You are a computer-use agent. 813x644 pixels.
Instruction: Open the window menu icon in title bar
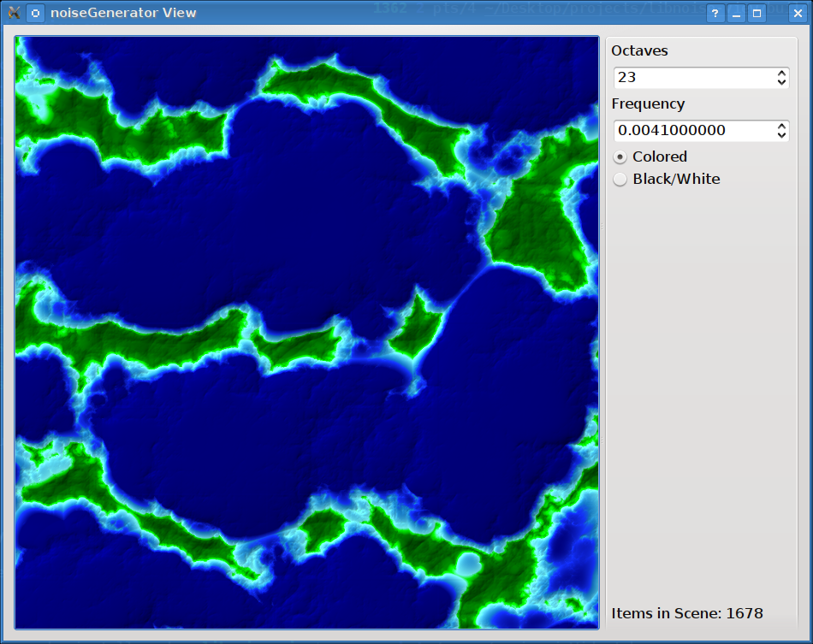(x=14, y=13)
